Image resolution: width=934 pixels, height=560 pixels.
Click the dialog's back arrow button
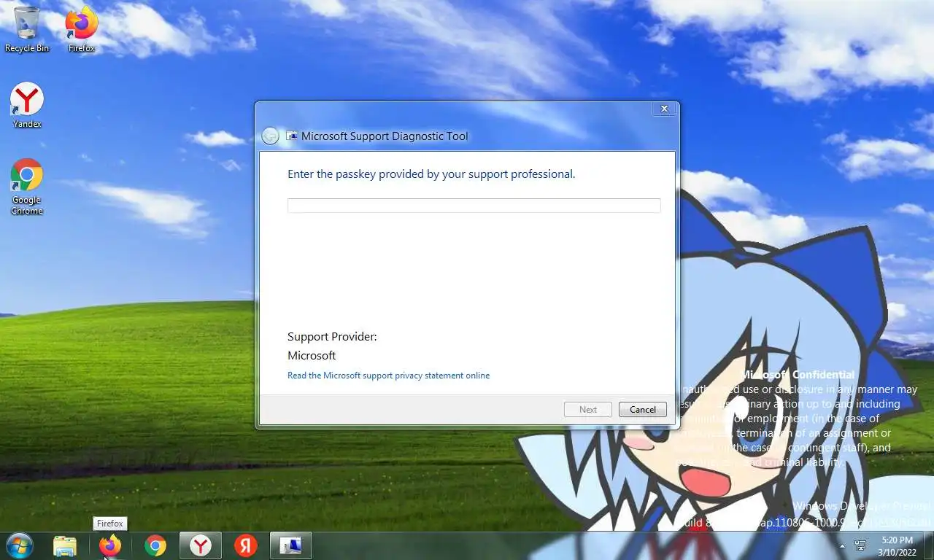point(270,136)
